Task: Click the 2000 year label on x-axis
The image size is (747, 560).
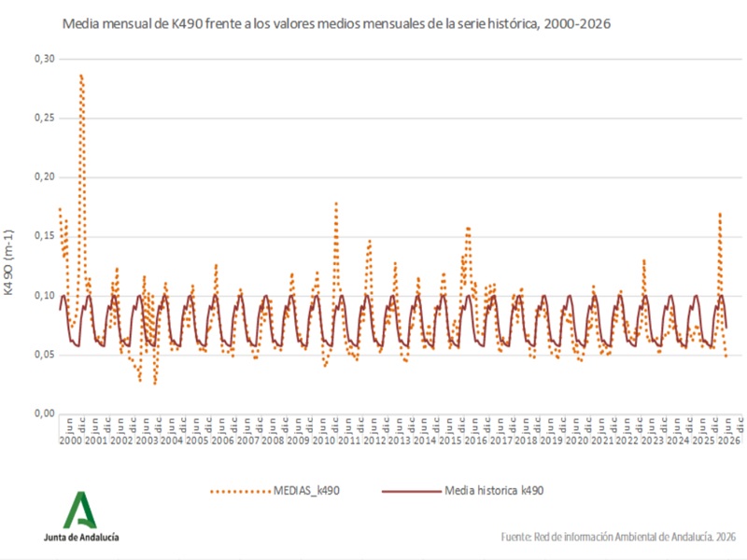Action: (71, 441)
